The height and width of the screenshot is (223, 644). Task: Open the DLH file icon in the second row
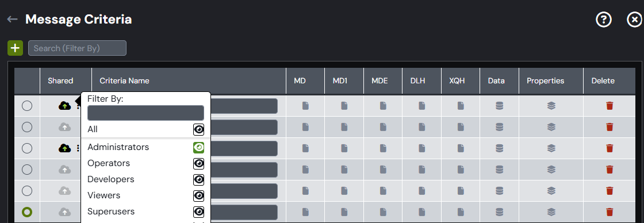(x=422, y=127)
